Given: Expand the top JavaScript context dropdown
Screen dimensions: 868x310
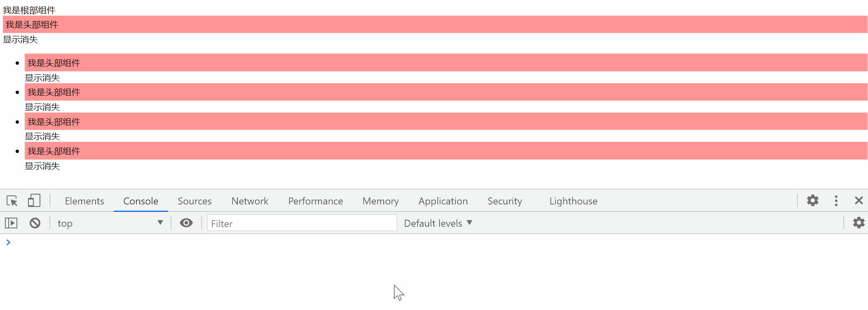Looking at the screenshot, I should click(x=110, y=223).
